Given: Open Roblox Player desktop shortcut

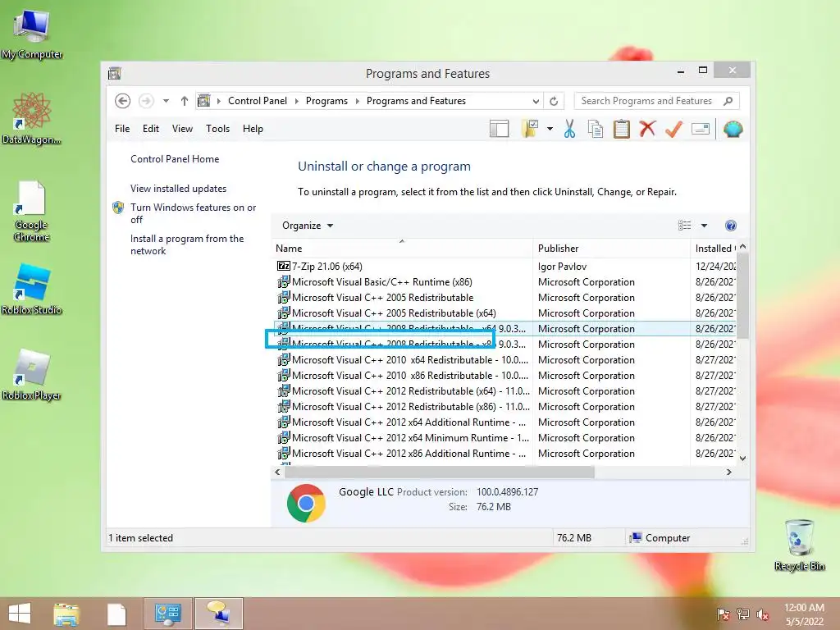Looking at the screenshot, I should pos(32,374).
